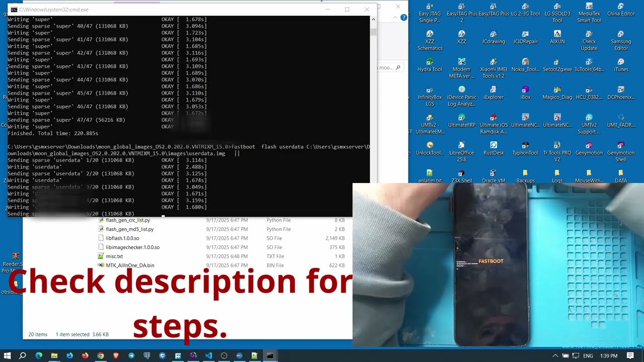The height and width of the screenshot is (362, 644).
Task: Open Setool2g.exe shortcut
Action: point(557,65)
